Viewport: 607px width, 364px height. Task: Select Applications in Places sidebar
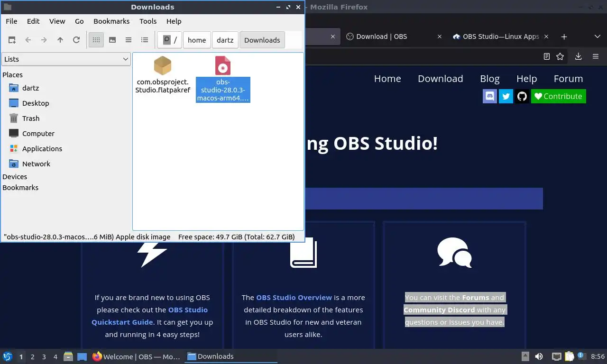tap(42, 149)
